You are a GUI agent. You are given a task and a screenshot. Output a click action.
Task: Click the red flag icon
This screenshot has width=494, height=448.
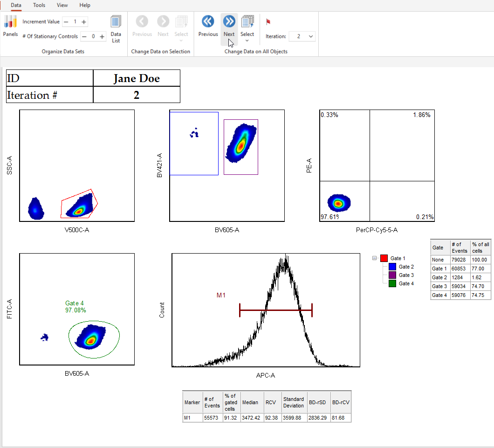(x=268, y=22)
